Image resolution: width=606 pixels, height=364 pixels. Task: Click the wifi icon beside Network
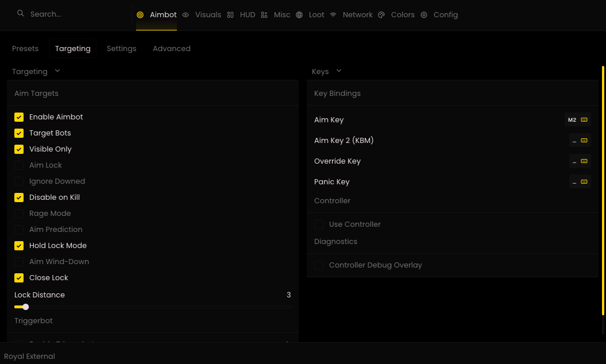(333, 15)
